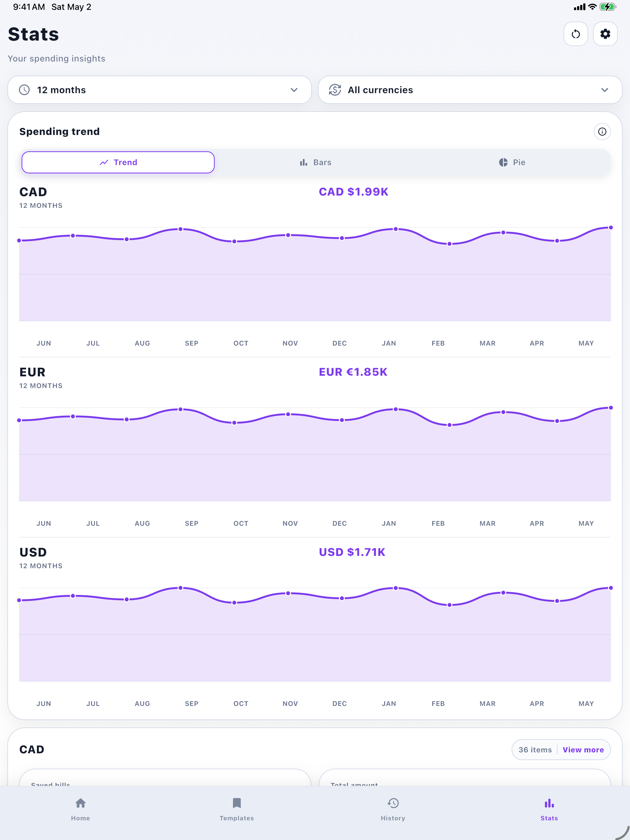Click View more for CAD
The image size is (630, 840).
[583, 750]
